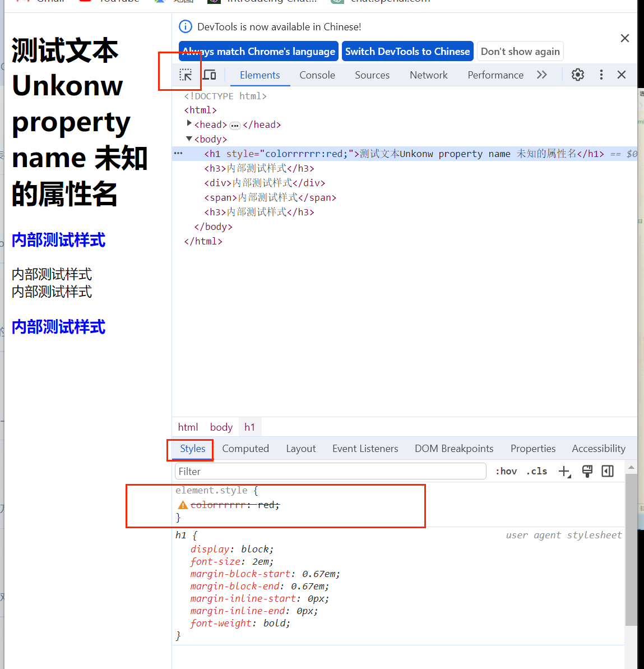Toggle the .cls class editor
The image size is (644, 669).
point(536,472)
